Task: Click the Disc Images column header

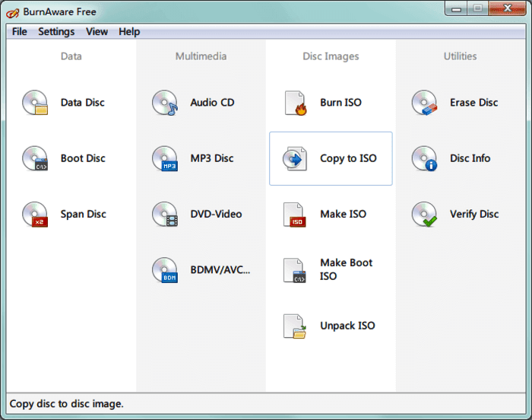Action: (331, 56)
